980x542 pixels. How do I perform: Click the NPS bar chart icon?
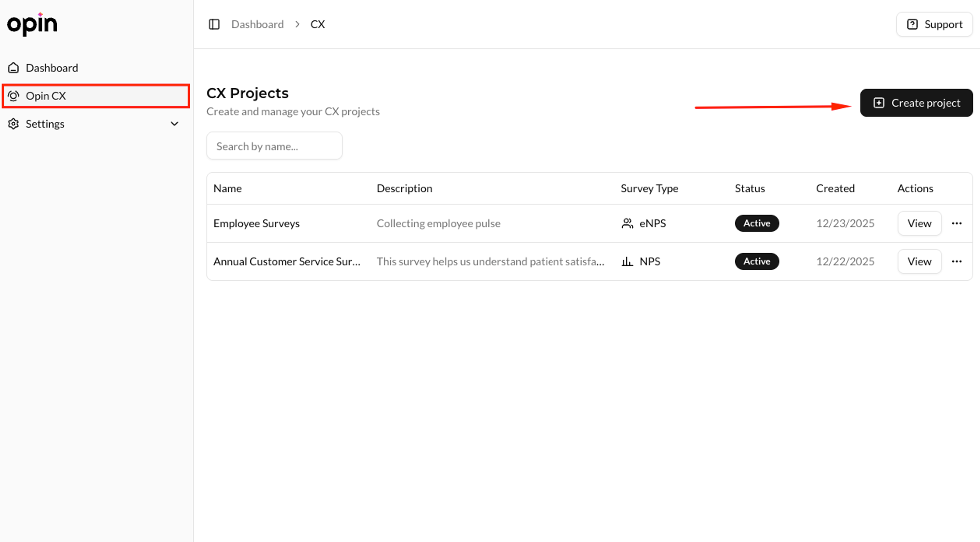tap(627, 262)
